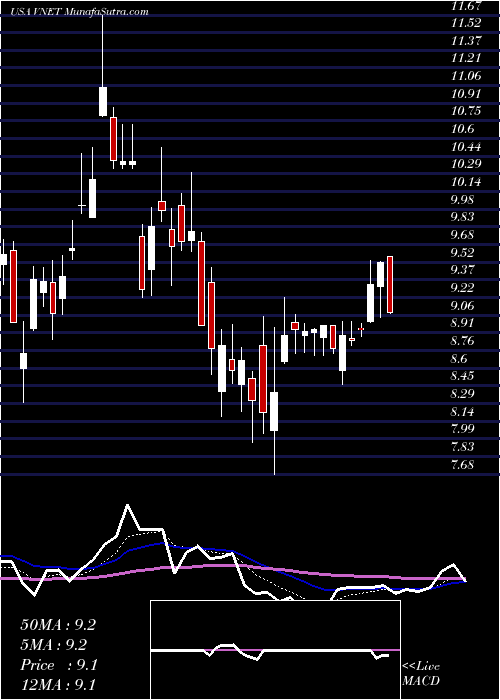
Task: Select the 10.44 price axis label
Action: [466, 147]
